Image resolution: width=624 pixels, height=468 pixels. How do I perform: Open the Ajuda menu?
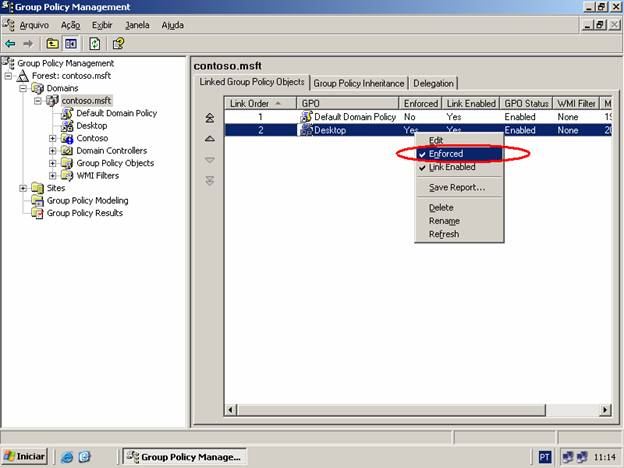click(x=173, y=25)
